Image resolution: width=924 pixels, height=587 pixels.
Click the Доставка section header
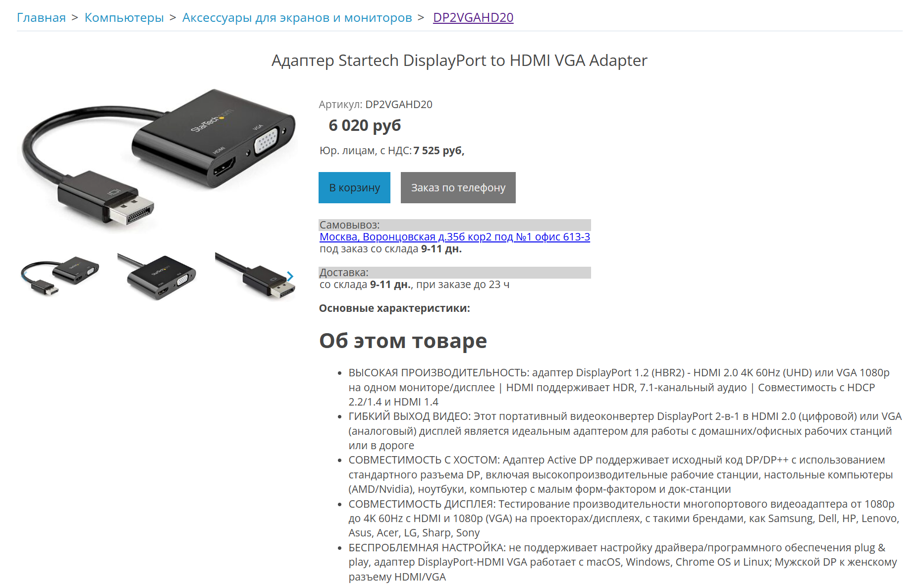tap(455, 272)
